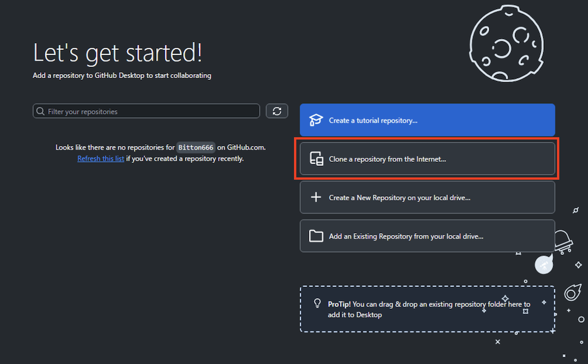Choose Create a New Repository on local drive
Viewport: 588px width, 364px height.
(427, 197)
